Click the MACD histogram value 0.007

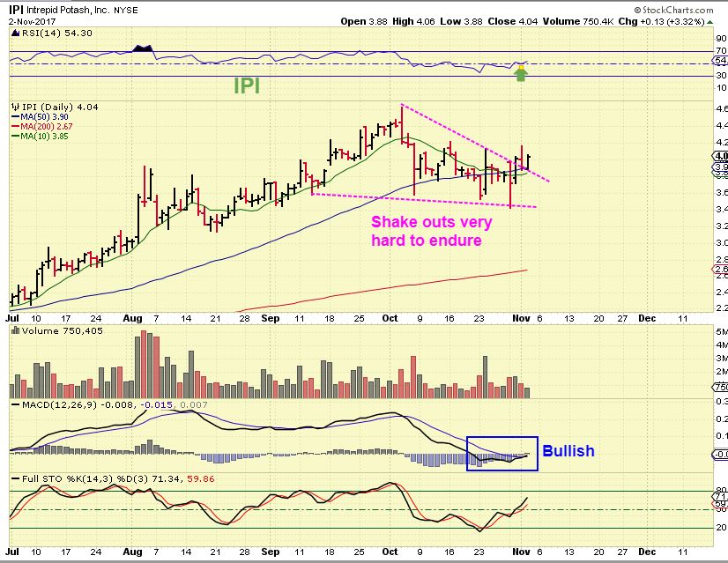[x=194, y=405]
